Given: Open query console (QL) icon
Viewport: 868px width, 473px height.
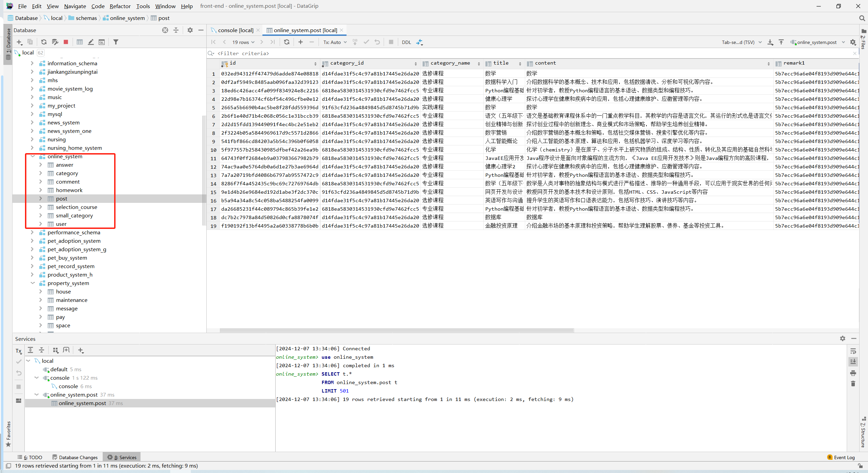Looking at the screenshot, I should pos(102,42).
